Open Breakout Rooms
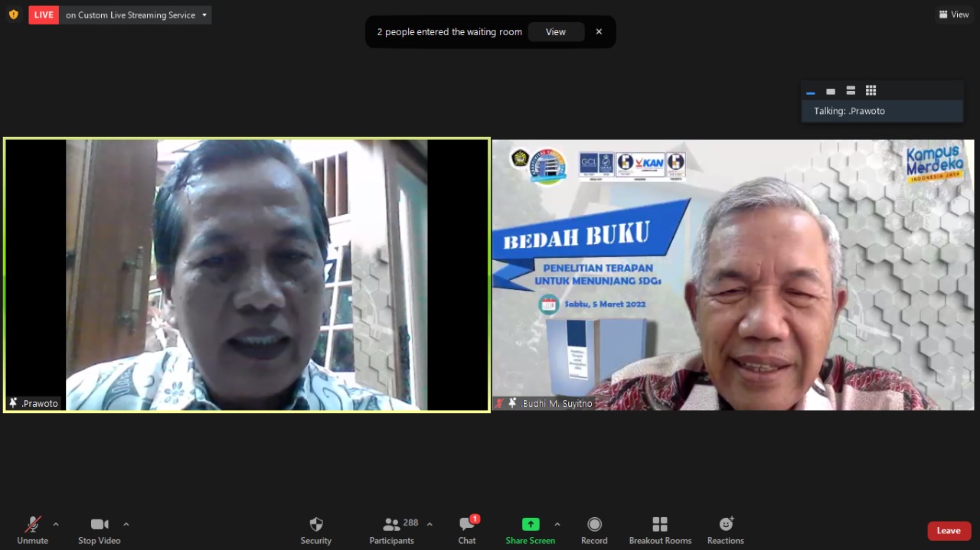The width and height of the screenshot is (980, 550). (x=659, y=529)
